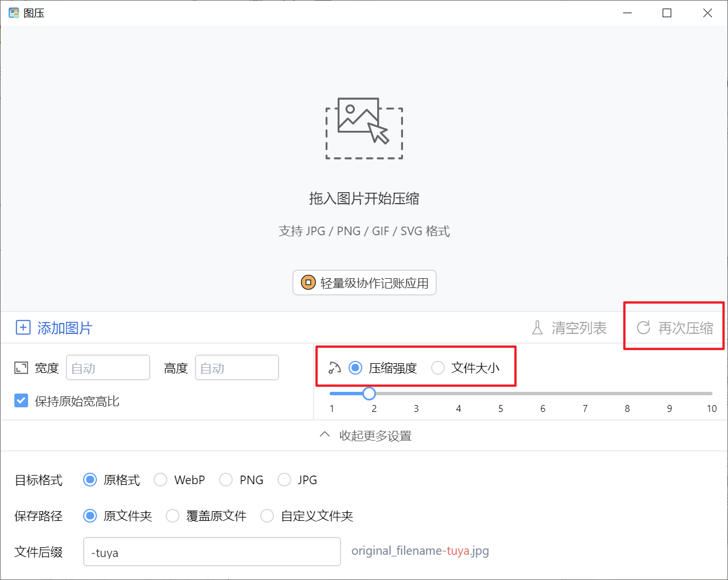Click the 图压 app icon in title bar

pyautogui.click(x=14, y=13)
